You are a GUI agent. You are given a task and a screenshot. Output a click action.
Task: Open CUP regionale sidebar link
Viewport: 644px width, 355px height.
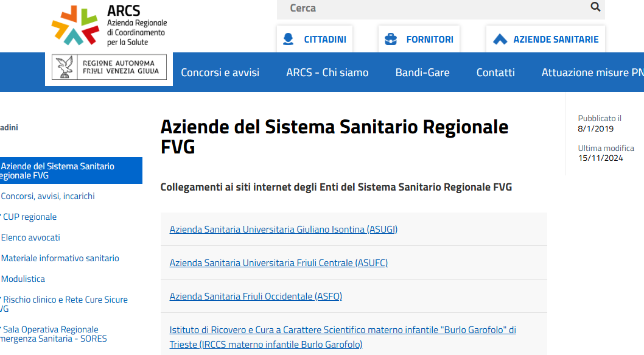30,217
